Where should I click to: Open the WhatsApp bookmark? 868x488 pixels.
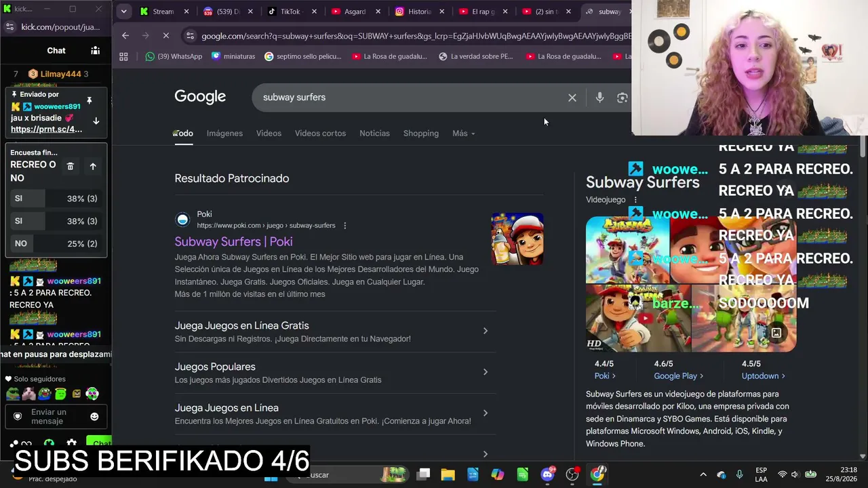pos(173,56)
